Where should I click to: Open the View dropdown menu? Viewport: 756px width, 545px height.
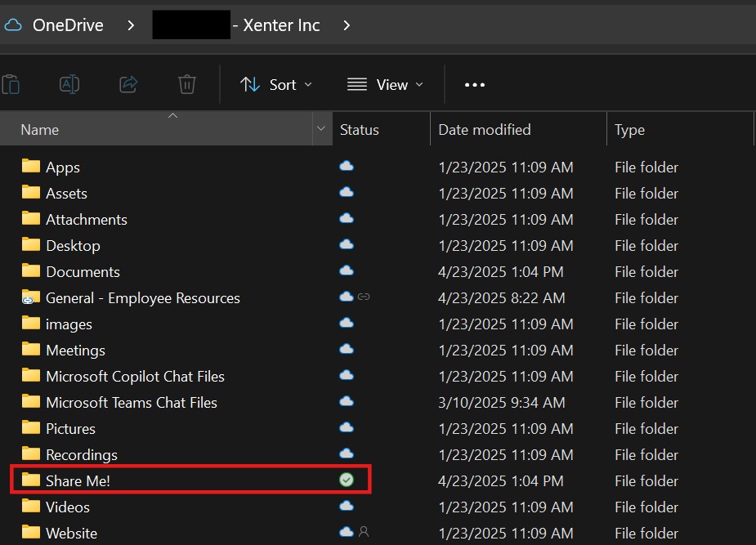pos(385,85)
